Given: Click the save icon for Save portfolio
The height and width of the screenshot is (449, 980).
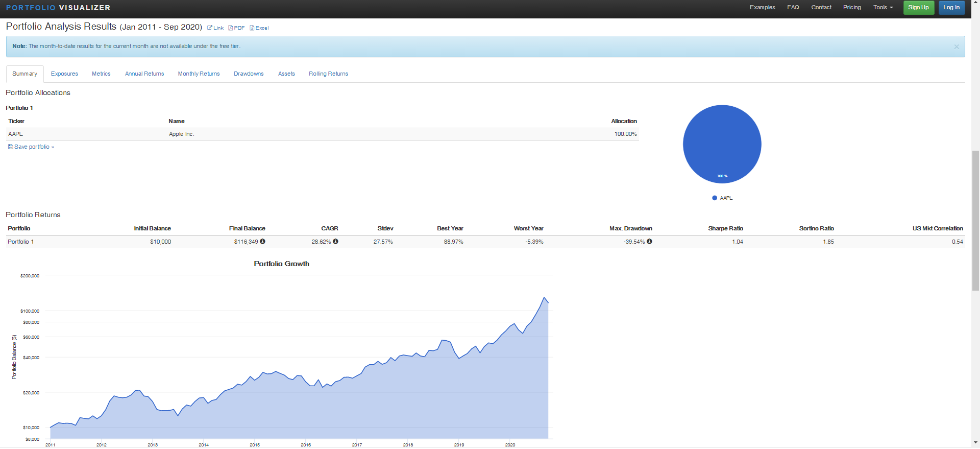Looking at the screenshot, I should click(11, 147).
